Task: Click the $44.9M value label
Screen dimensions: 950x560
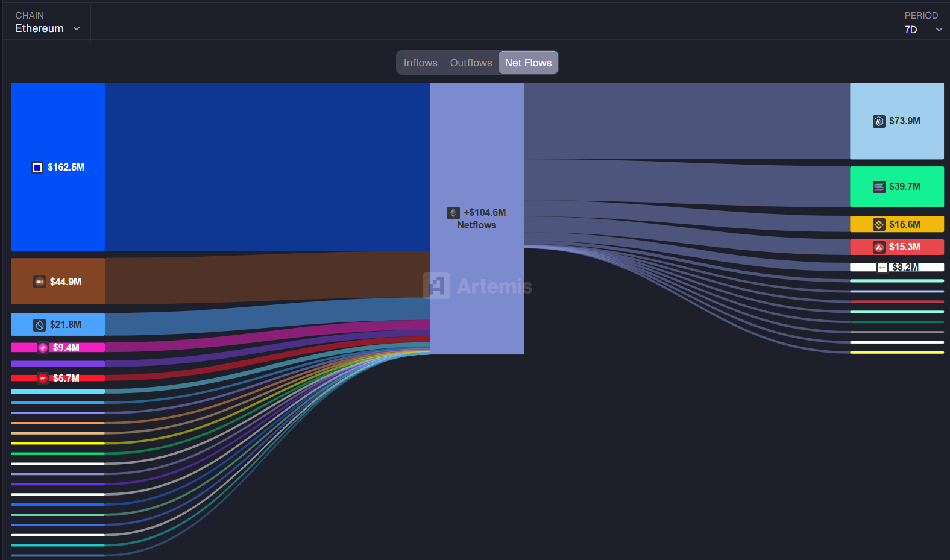Action: 66,282
